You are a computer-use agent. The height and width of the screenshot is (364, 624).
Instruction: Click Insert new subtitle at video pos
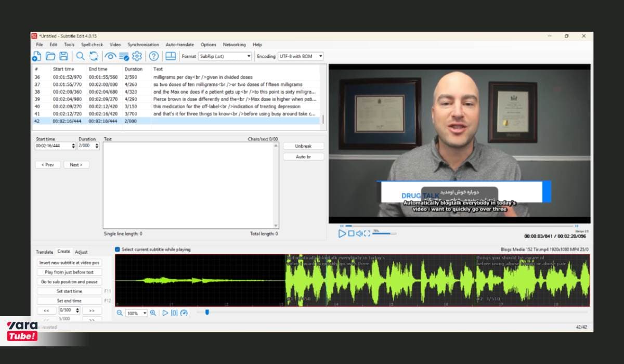point(70,263)
